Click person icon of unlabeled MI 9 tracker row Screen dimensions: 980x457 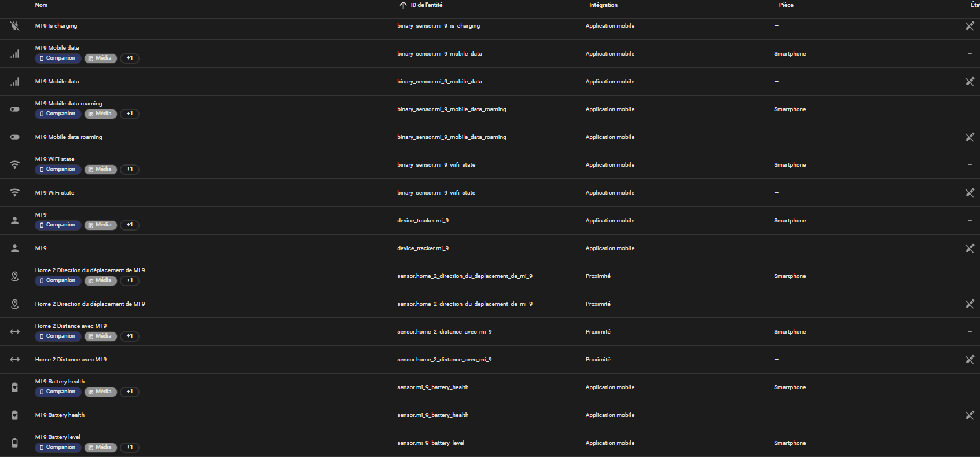(15, 248)
